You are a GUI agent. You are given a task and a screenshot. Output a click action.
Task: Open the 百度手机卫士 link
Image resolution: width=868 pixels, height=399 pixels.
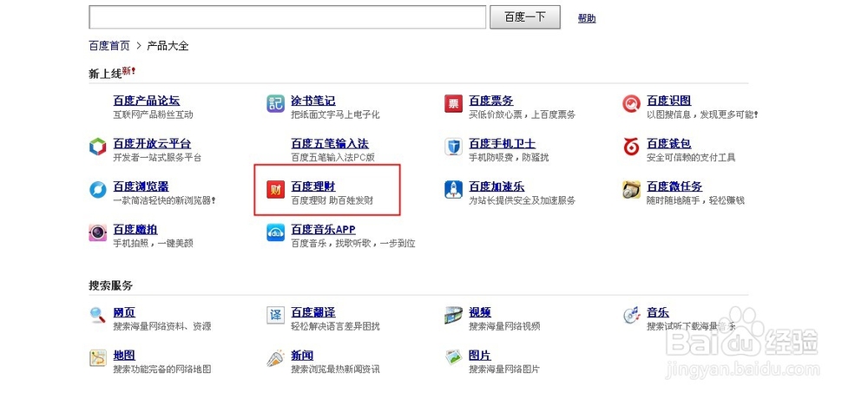click(502, 144)
